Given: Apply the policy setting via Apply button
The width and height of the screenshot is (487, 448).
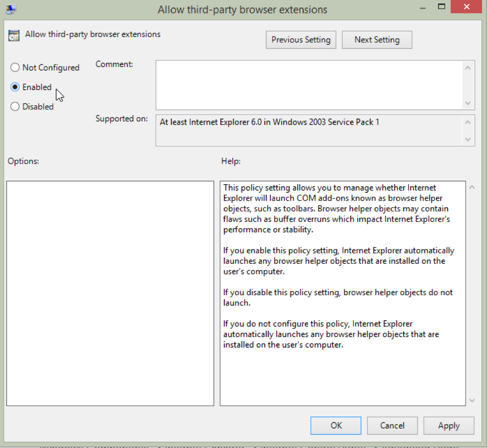Looking at the screenshot, I should 448,426.
